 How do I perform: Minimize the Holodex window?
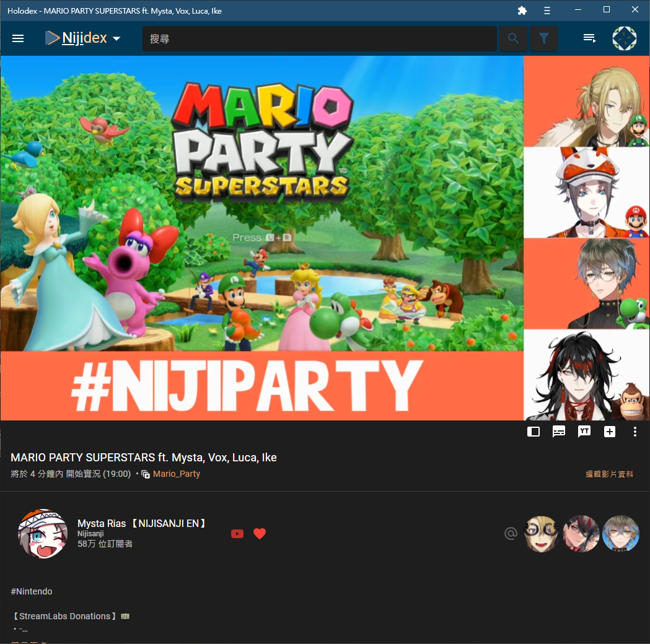pyautogui.click(x=578, y=9)
